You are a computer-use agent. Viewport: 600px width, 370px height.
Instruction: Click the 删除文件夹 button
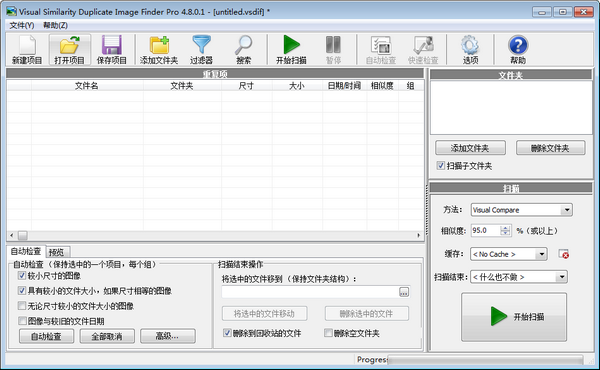550,148
